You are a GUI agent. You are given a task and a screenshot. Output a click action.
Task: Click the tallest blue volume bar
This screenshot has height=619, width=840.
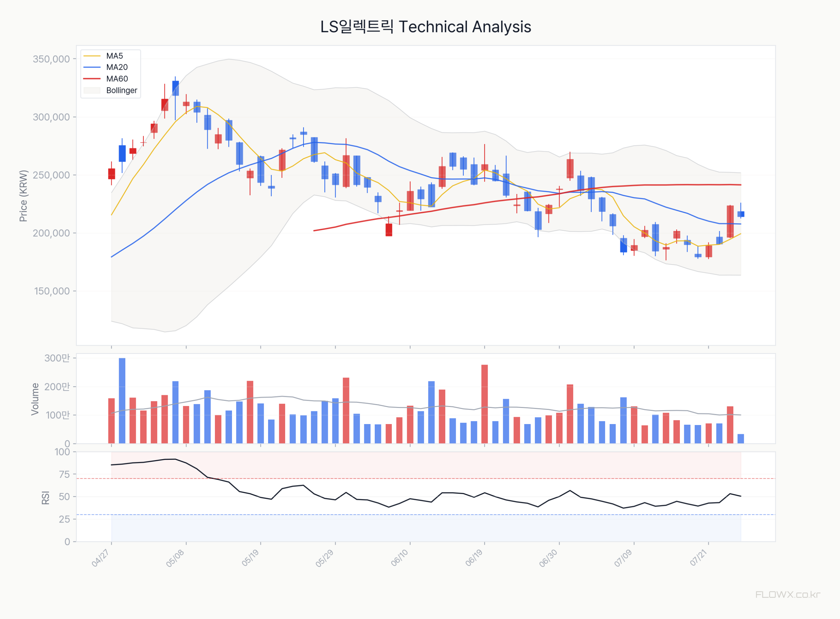tap(122, 401)
